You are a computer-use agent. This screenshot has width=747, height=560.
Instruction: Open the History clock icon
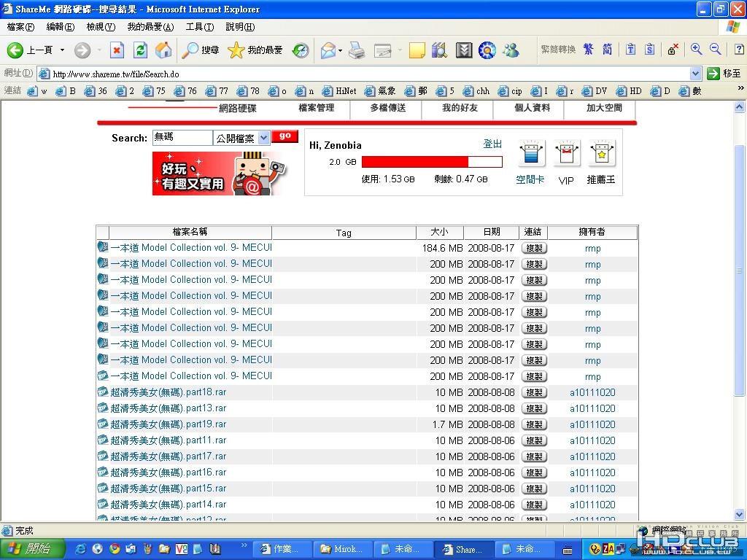(x=301, y=50)
